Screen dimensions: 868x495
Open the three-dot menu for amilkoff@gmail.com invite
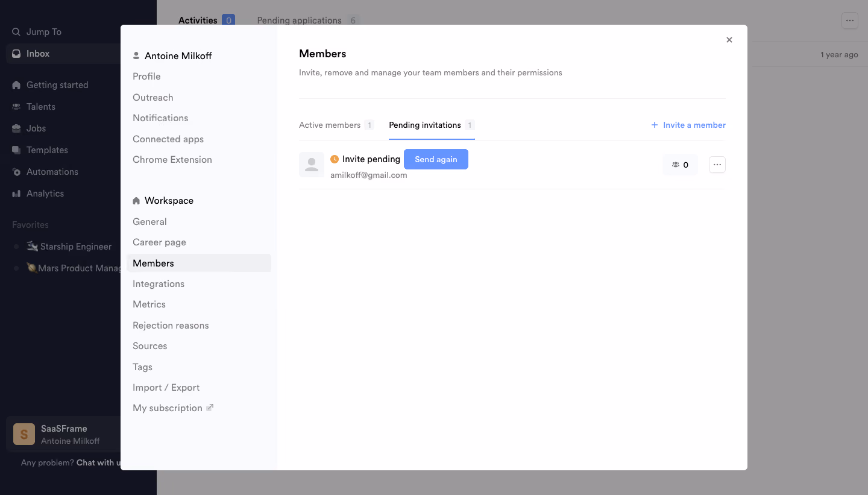click(717, 165)
